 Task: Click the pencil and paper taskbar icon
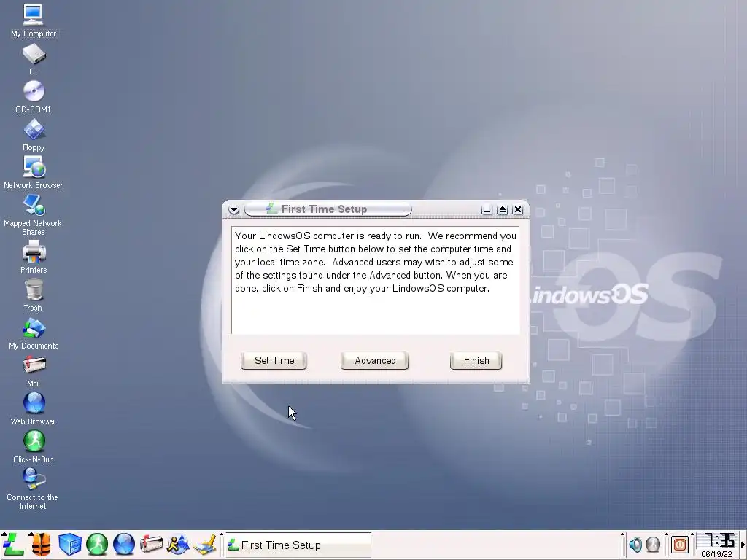[x=205, y=545]
